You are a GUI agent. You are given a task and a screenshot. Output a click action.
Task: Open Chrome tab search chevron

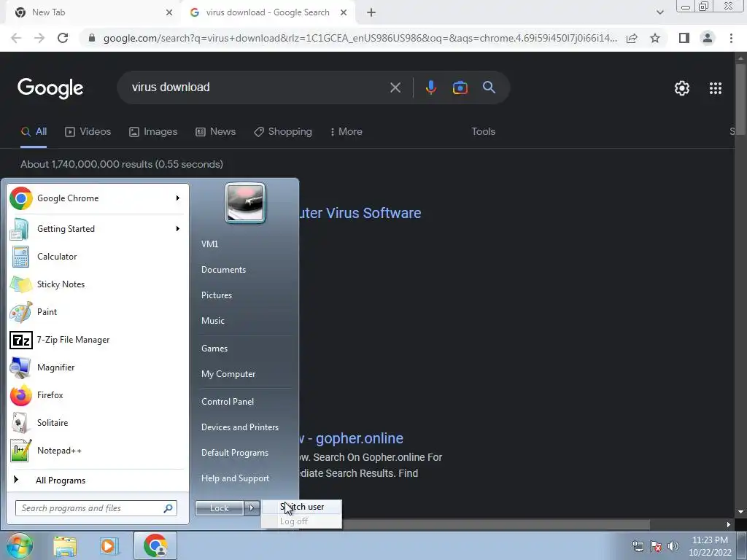point(659,12)
